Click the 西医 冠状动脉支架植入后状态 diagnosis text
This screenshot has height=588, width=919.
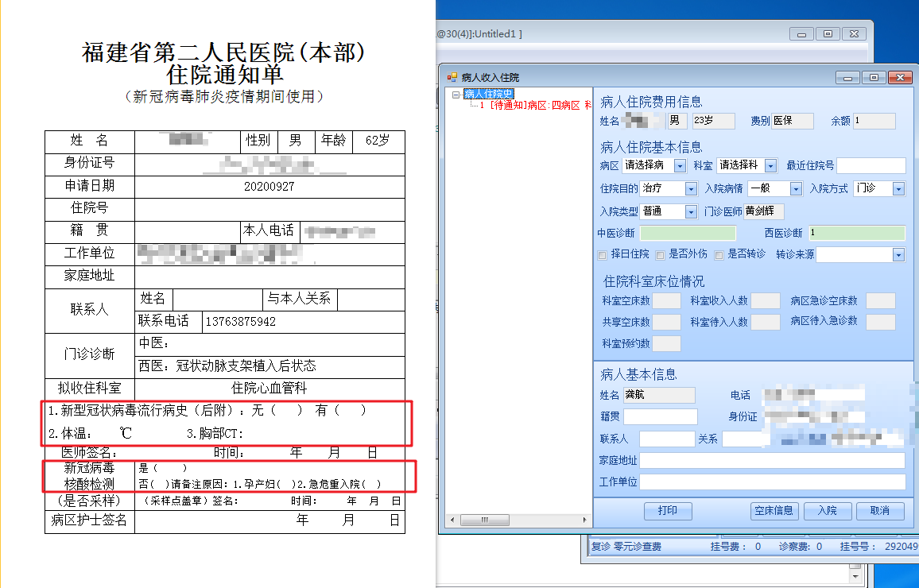tap(227, 366)
